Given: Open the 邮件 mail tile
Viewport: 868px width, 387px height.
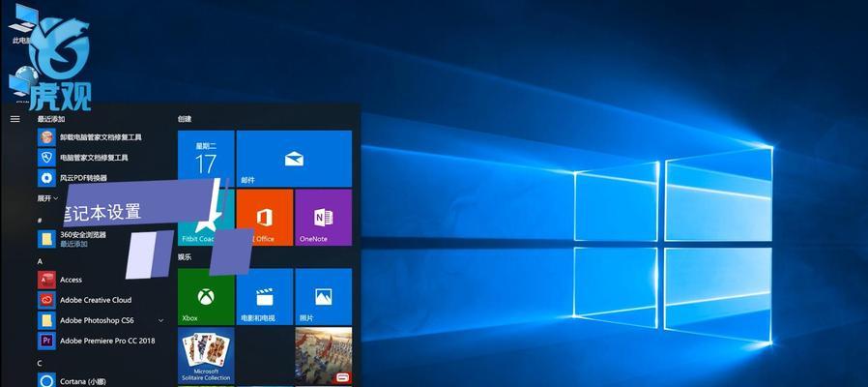Looking at the screenshot, I should tap(294, 159).
